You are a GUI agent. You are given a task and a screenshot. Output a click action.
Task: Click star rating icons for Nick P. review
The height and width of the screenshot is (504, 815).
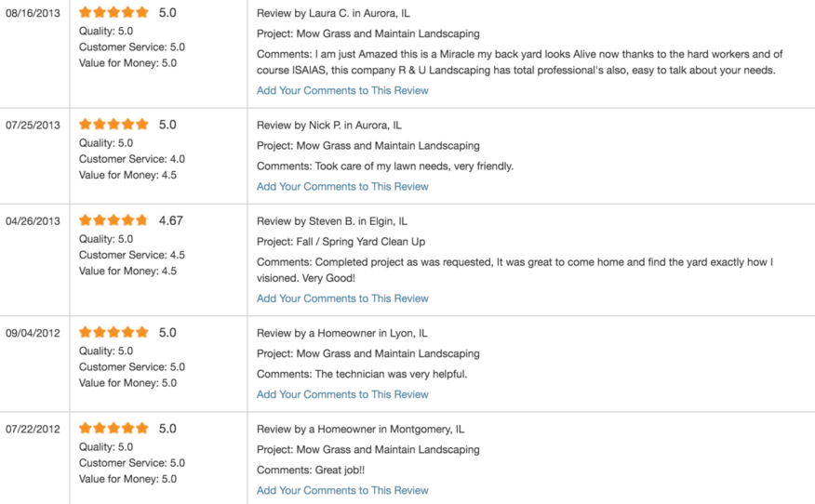tap(114, 125)
